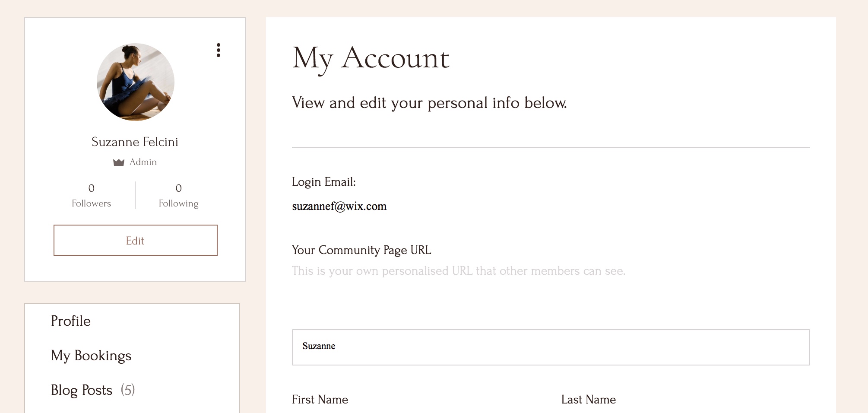Click the My Account heading

coord(371,58)
